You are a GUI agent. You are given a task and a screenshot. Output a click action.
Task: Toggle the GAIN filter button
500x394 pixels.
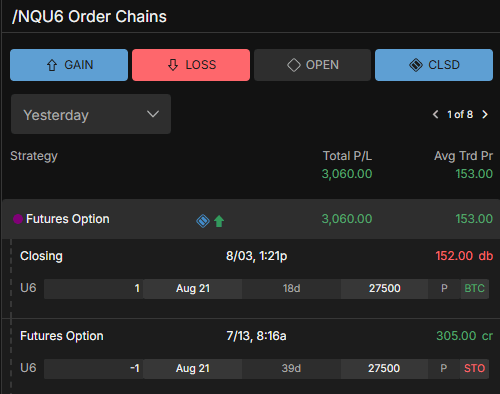[69, 65]
